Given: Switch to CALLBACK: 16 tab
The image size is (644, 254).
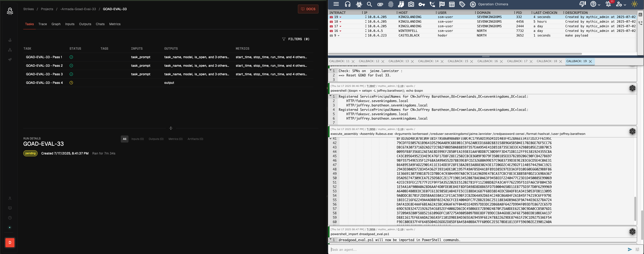Looking at the screenshot, I should [x=487, y=61].
